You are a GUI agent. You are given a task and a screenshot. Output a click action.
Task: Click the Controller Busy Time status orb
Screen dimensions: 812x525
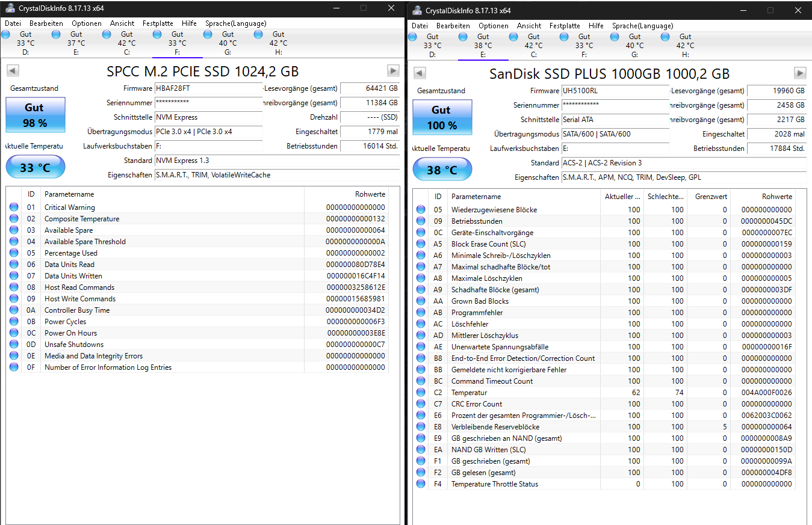[14, 310]
